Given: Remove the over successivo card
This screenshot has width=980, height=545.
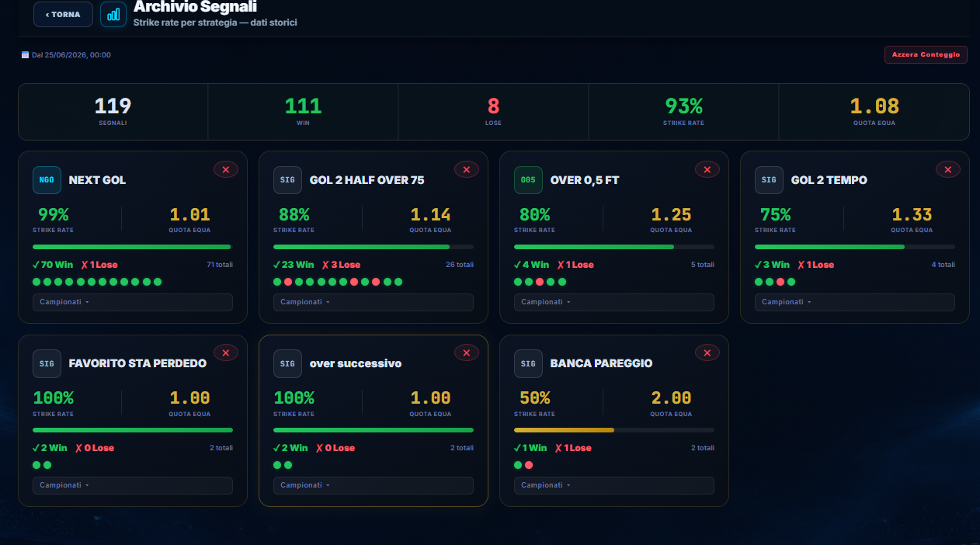Looking at the screenshot, I should point(467,352).
